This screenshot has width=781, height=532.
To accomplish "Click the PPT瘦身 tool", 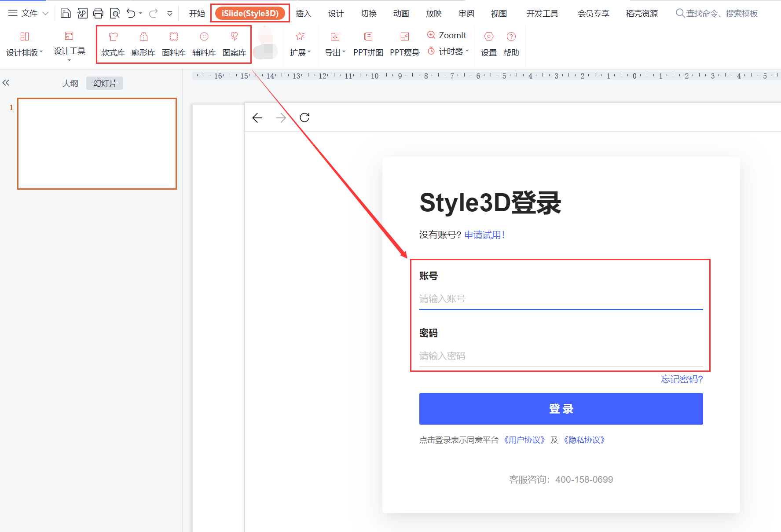I will pos(404,44).
